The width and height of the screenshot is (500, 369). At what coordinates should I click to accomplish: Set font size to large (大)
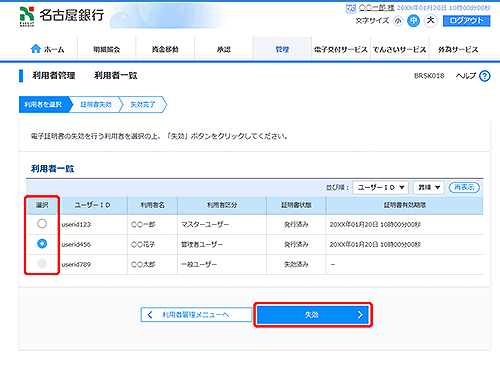point(430,21)
